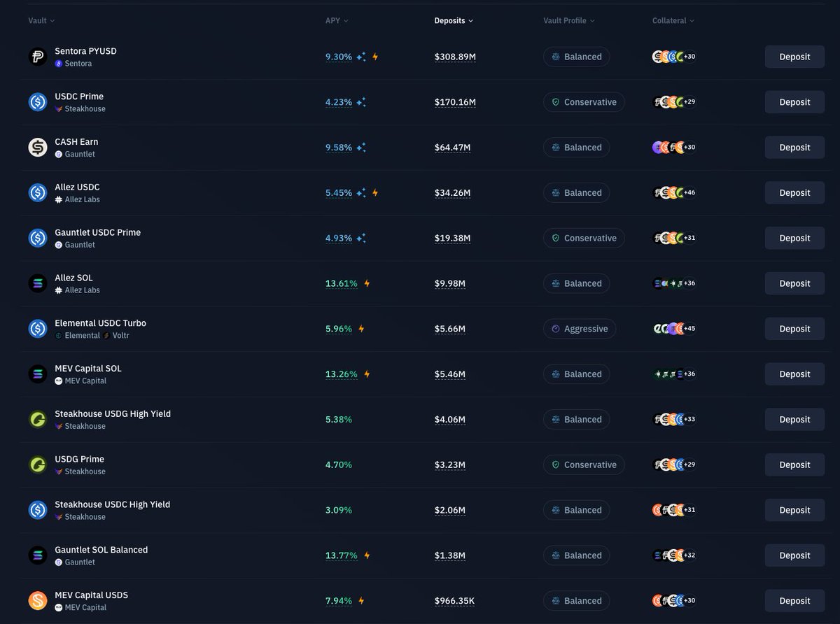Open the Elemental curator link
This screenshot has height=624, width=840.
click(78, 336)
